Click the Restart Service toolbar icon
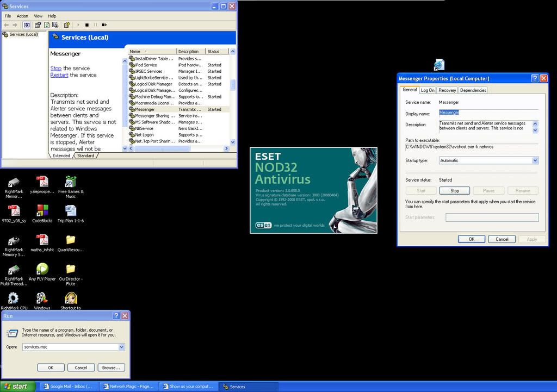The width and height of the screenshot is (557, 392). coord(104,24)
